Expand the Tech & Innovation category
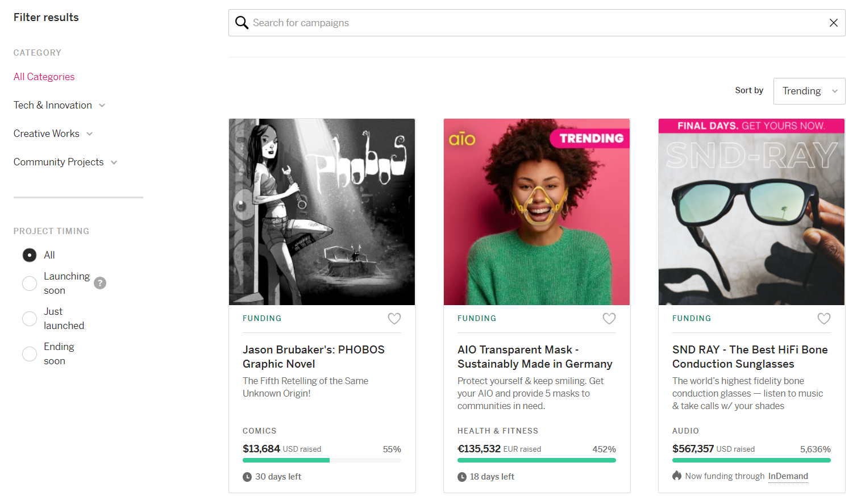 59,105
